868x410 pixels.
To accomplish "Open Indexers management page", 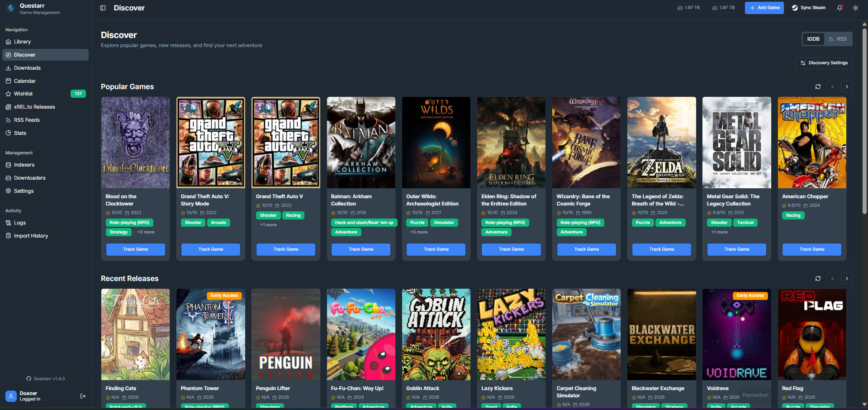I will point(45,165).
